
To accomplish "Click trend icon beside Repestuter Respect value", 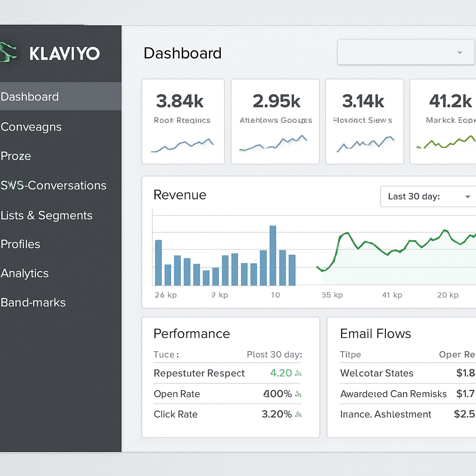I will pyautogui.click(x=298, y=373).
